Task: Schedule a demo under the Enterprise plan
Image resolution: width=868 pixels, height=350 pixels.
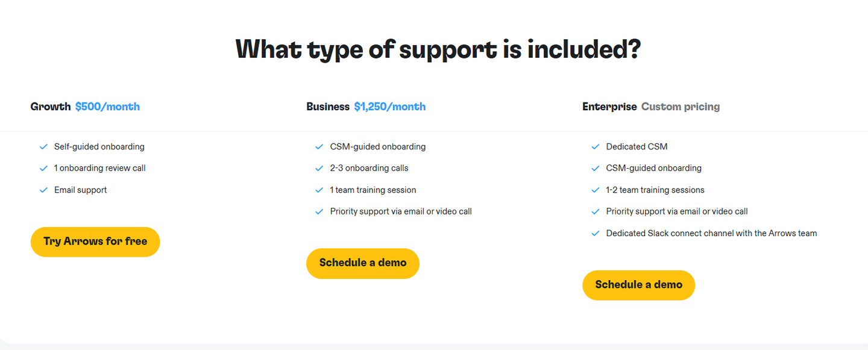Action: [639, 285]
